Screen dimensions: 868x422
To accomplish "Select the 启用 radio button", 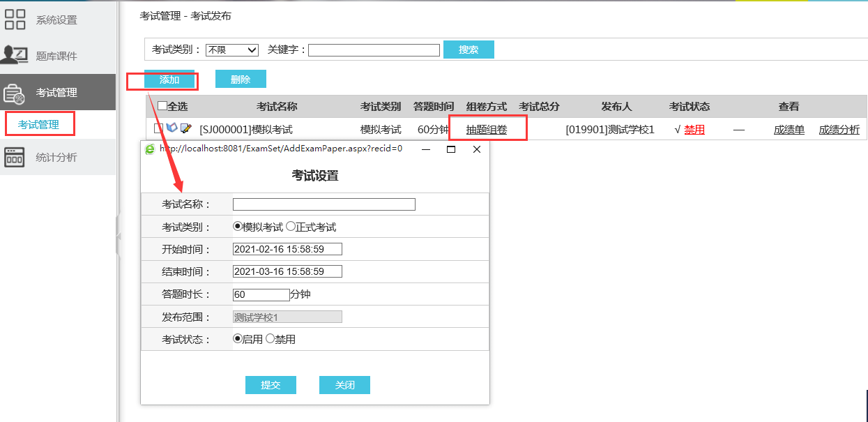I will (237, 339).
